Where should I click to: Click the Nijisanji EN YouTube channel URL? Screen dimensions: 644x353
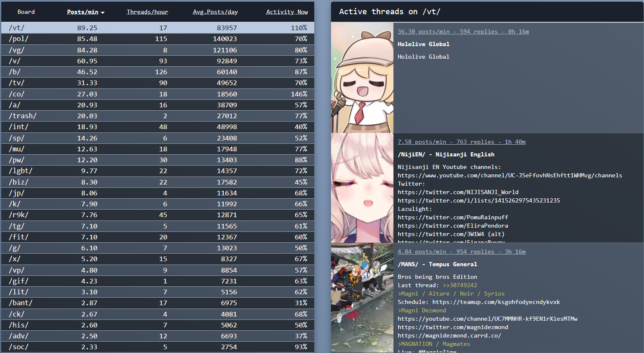point(510,175)
